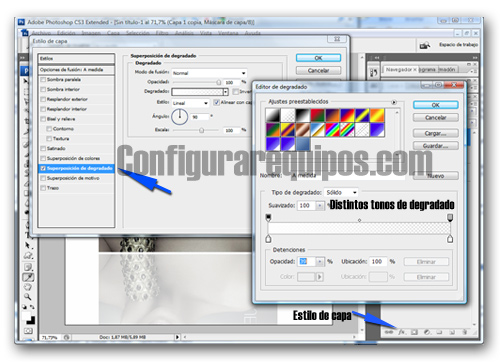Viewport: 500px width, 362px height.
Task: Click the right color stop marker
Action: pos(450,239)
